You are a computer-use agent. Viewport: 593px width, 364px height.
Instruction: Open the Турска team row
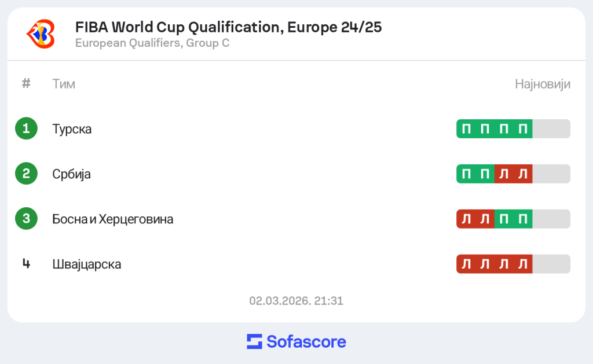(x=72, y=129)
